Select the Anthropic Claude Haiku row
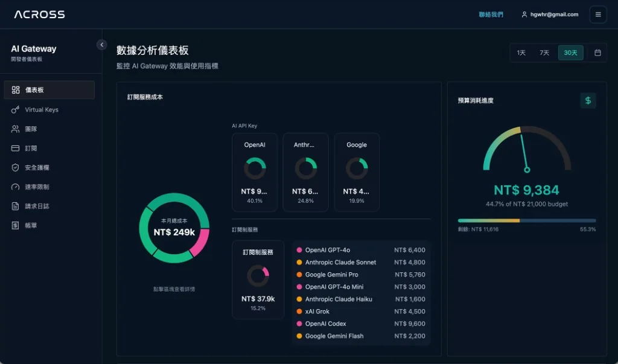This screenshot has height=364, width=618. (x=361, y=299)
